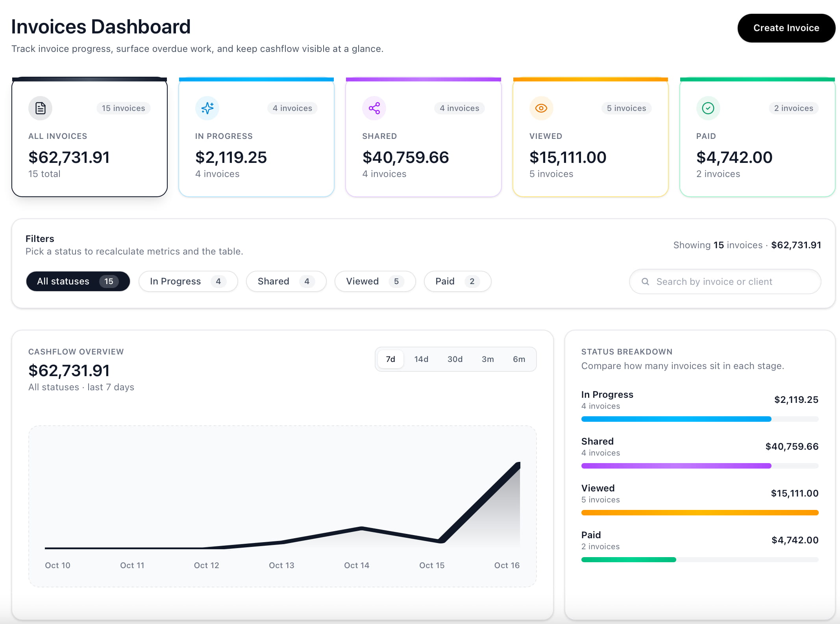Select the All statuses filter pill
This screenshot has width=840, height=624.
point(78,281)
